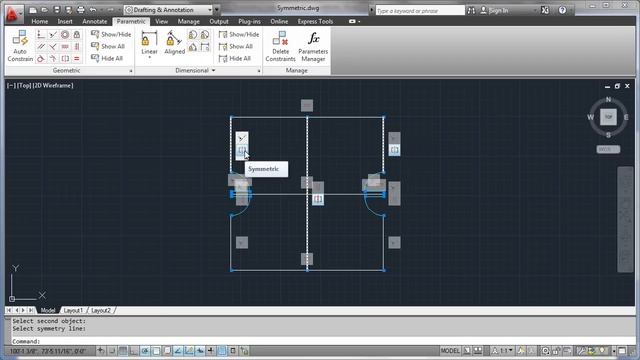Select the Smooth constraint icon
The image size is (640, 360).
point(53,58)
